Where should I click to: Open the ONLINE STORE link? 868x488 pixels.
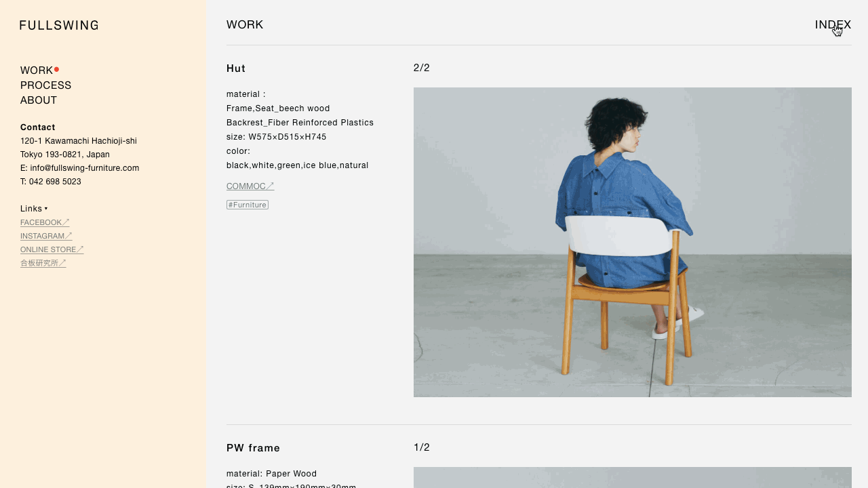52,249
